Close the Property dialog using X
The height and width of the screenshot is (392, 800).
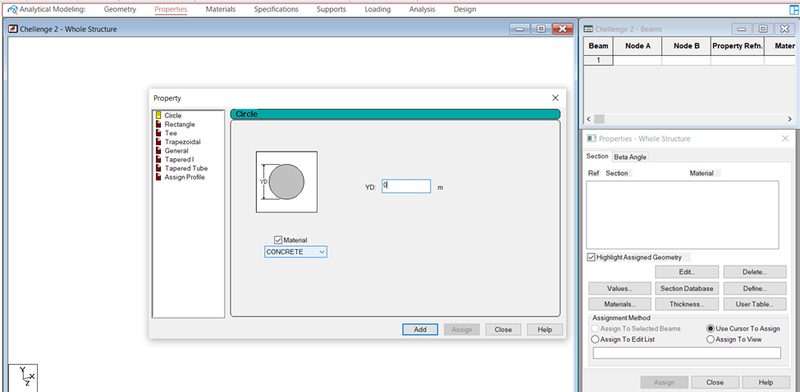(555, 98)
